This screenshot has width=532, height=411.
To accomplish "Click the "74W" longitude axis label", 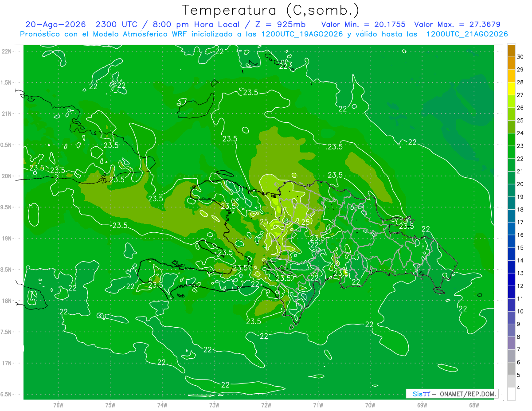I will 162,405.
